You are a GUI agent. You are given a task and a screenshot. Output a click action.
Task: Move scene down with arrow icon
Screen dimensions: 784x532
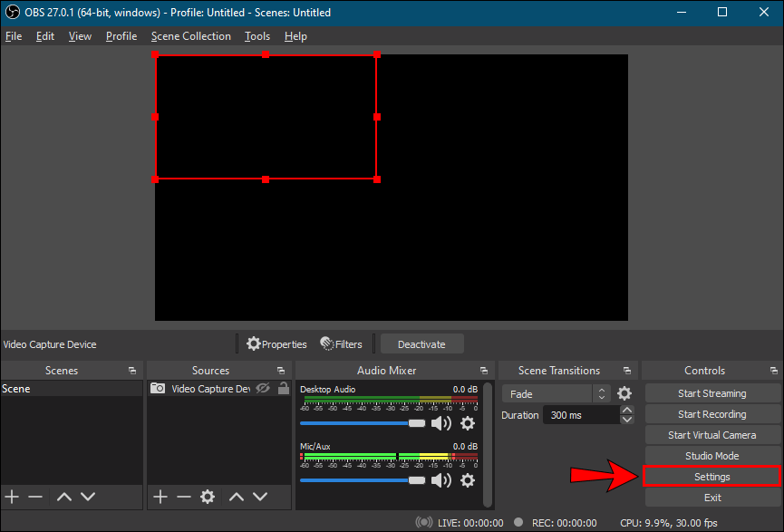[88, 497]
